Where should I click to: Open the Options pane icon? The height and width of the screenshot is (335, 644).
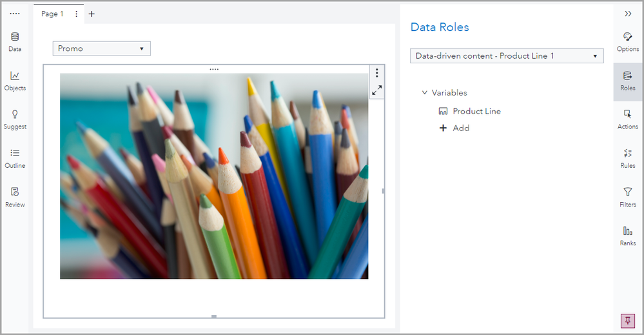pyautogui.click(x=627, y=41)
